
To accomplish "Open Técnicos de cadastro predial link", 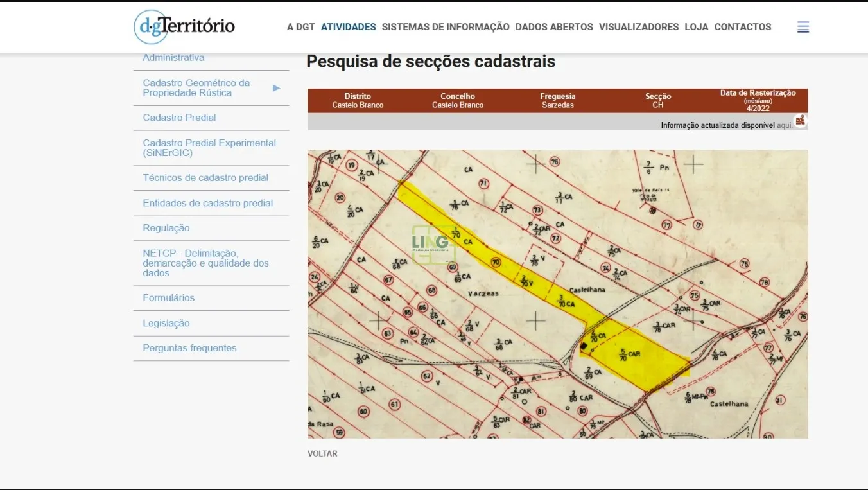I will 205,178.
